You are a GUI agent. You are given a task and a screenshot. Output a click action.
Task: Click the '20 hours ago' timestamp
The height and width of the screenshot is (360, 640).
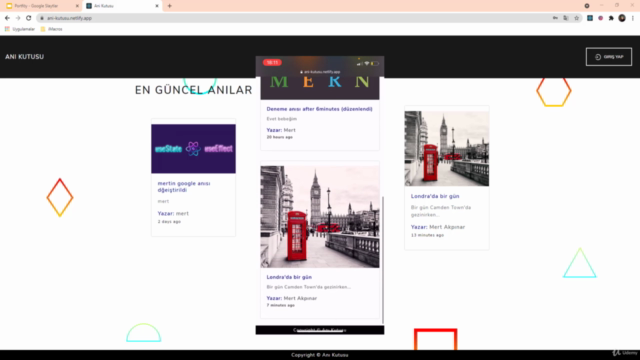click(280, 137)
